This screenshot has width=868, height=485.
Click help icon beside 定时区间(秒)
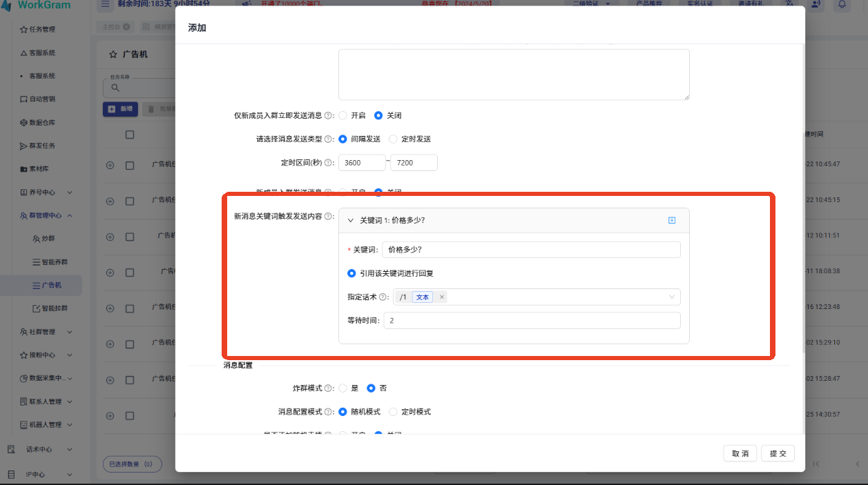tap(329, 163)
